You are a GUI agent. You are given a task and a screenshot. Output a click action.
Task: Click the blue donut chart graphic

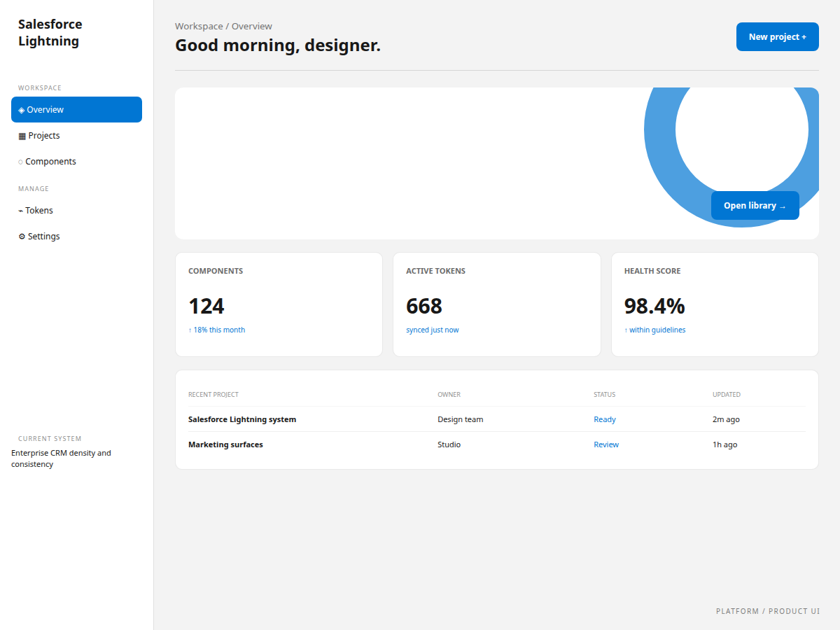pyautogui.click(x=731, y=157)
